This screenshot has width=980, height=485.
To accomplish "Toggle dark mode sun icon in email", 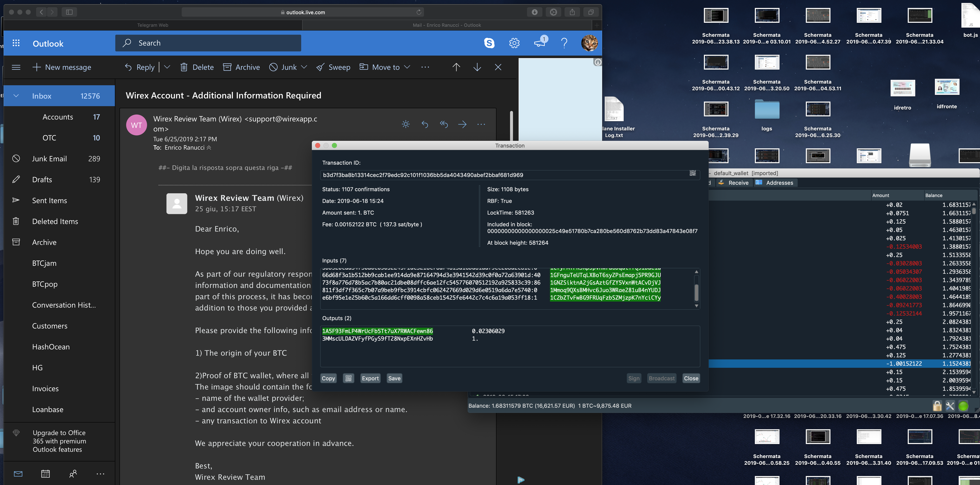I will [x=406, y=124].
